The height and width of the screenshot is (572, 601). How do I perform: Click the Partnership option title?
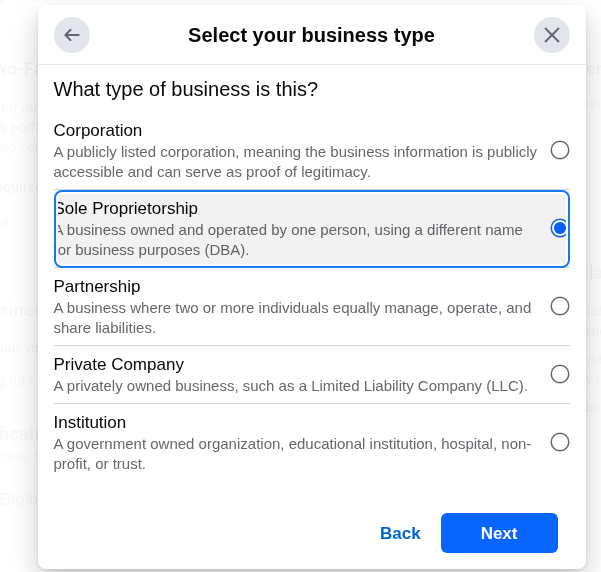pyautogui.click(x=97, y=286)
